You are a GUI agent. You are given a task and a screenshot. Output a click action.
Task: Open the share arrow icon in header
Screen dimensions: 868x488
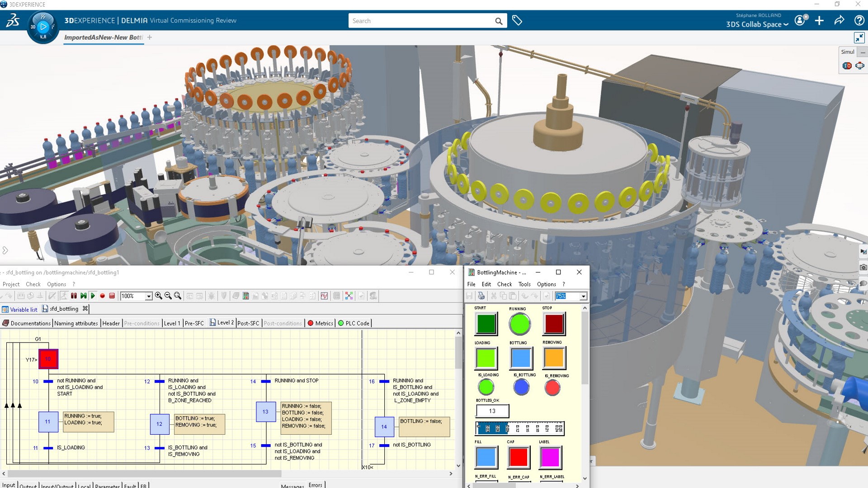pos(839,21)
